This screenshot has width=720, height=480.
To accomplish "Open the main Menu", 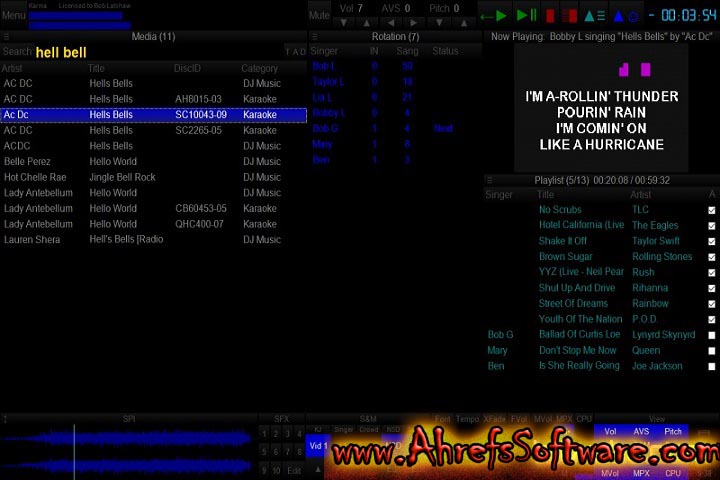I will coord(14,15).
